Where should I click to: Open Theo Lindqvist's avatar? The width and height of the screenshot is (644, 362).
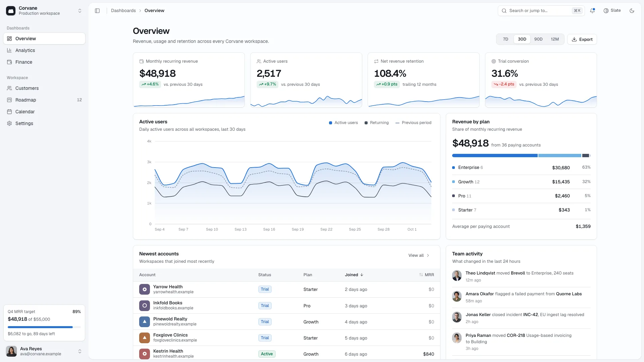(457, 276)
